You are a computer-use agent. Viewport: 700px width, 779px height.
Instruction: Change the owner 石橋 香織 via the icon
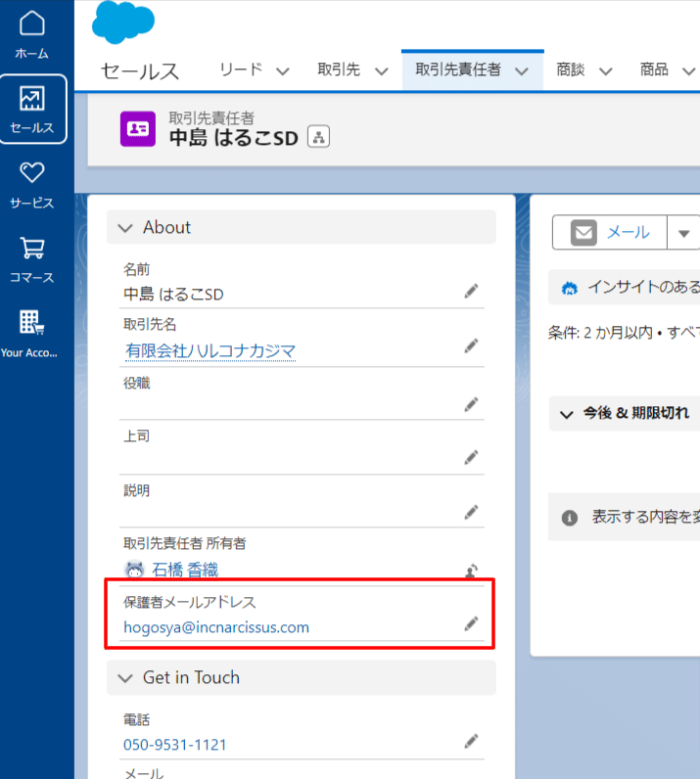pyautogui.click(x=471, y=571)
